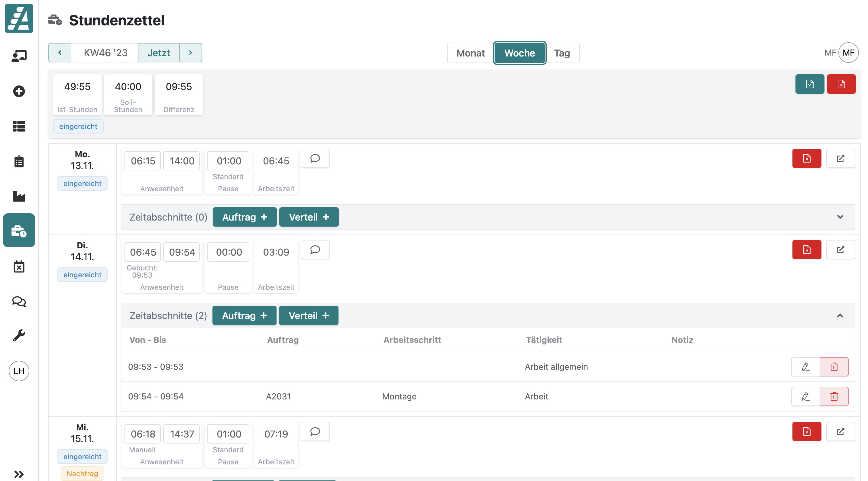Click the wrench settings sidebar icon
The width and height of the screenshot is (868, 481).
[19, 335]
